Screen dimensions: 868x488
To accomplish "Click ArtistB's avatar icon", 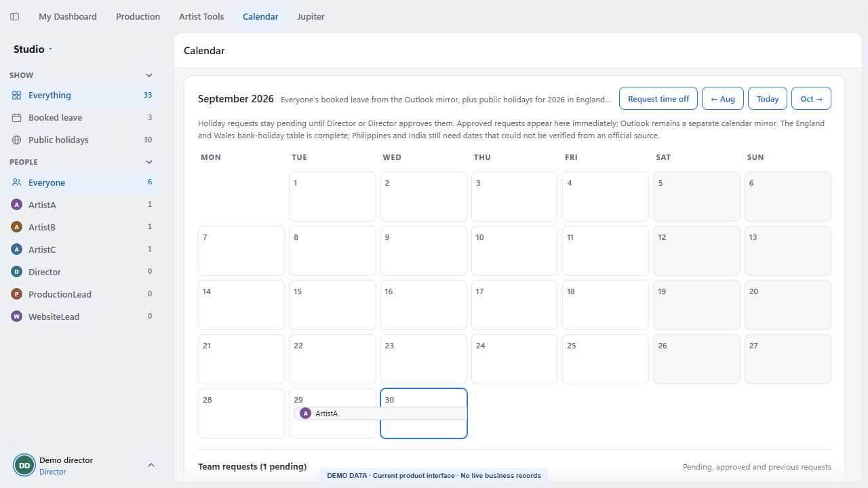I will point(17,227).
